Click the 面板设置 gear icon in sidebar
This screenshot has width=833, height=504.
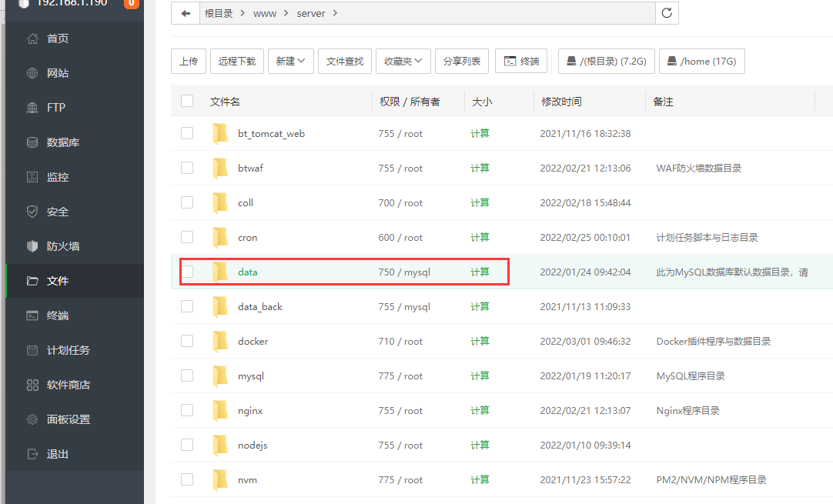point(32,419)
